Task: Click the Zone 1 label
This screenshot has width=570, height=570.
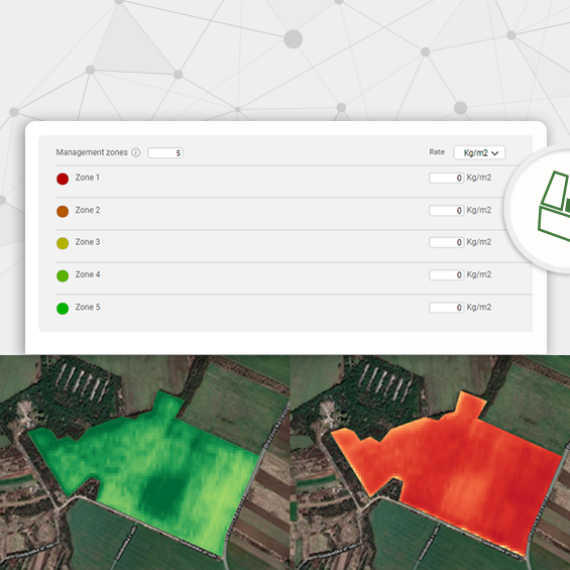Action: pyautogui.click(x=87, y=177)
